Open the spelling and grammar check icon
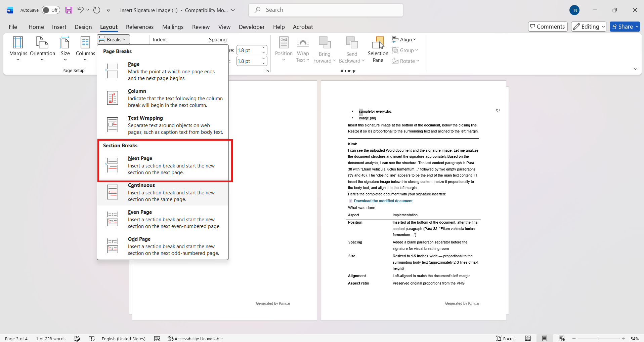Screen dimensions: 644x342 click(91, 339)
